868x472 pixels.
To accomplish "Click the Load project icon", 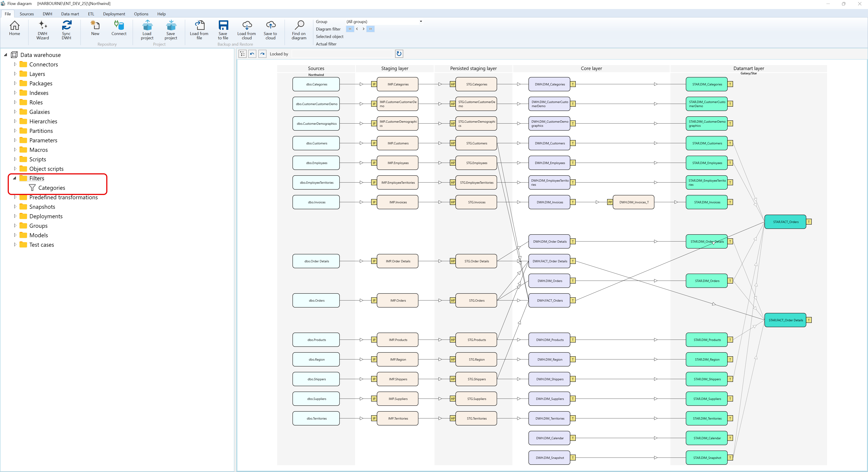I will (x=147, y=30).
